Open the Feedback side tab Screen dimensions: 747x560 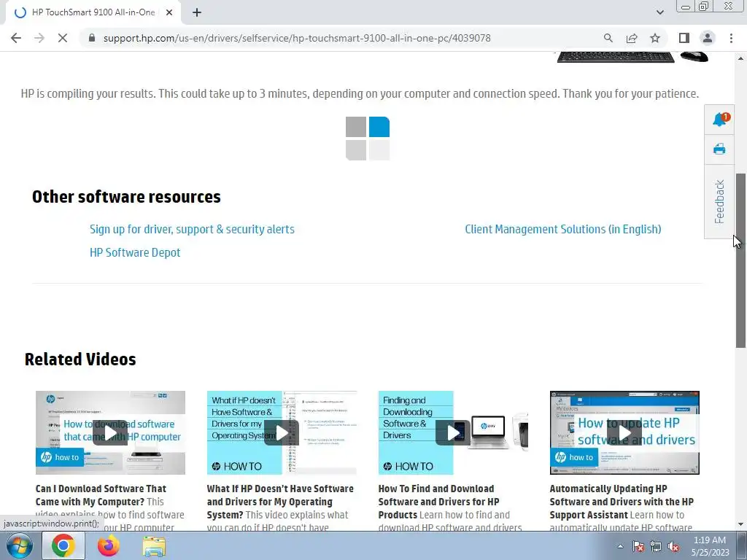(x=719, y=201)
